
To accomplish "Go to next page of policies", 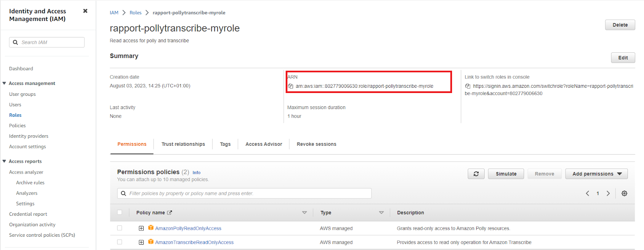I will pos(608,194).
